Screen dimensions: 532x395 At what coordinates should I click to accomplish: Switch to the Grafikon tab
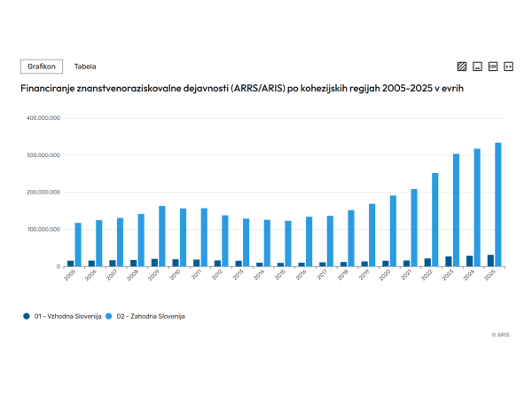(42, 67)
